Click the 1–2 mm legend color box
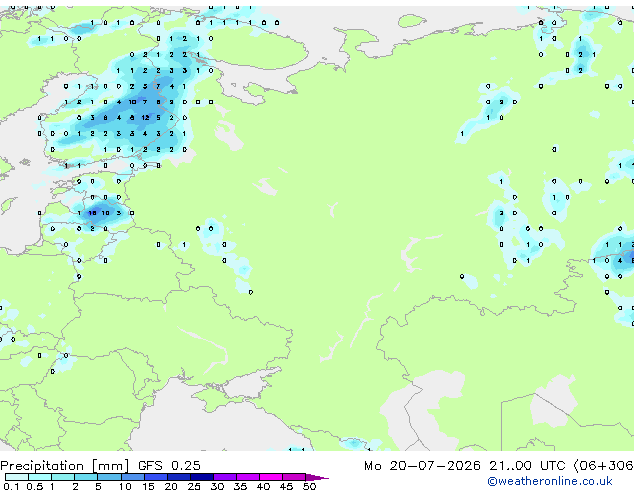634x490 pixels. click(63, 477)
